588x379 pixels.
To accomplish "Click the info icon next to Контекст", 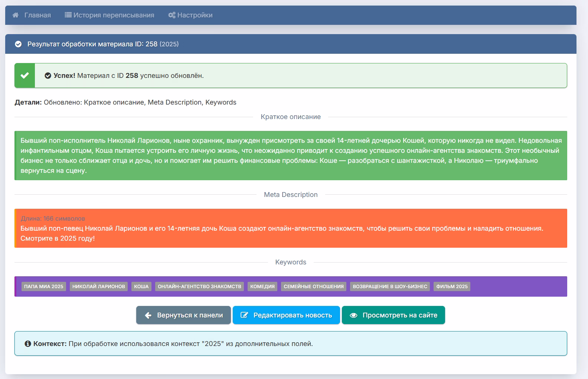I will [x=28, y=344].
